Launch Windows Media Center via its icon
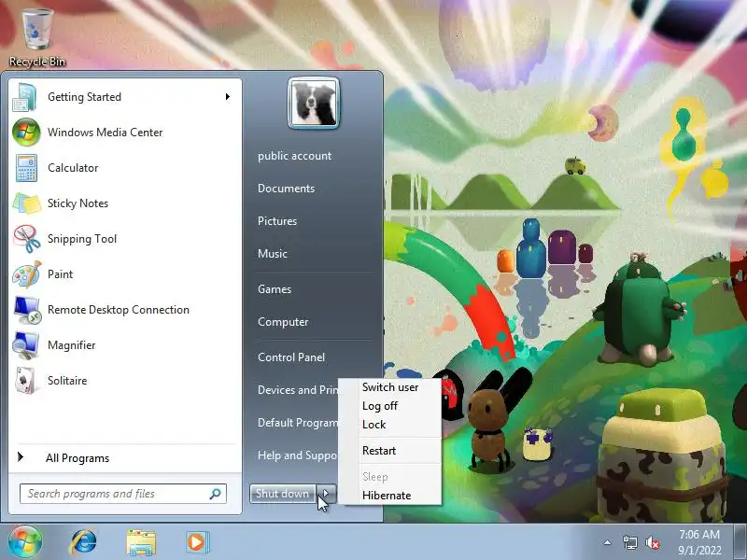747x560 pixels. (26, 133)
